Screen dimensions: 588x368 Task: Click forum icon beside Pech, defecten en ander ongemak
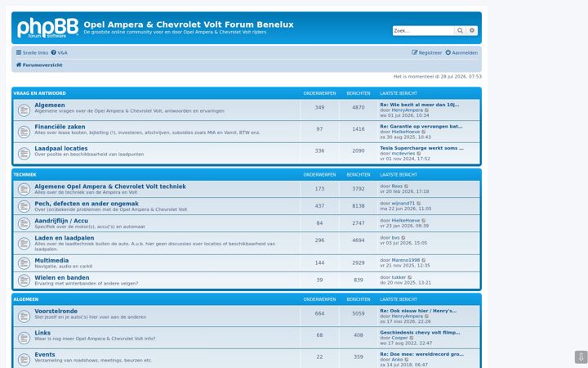tap(24, 206)
